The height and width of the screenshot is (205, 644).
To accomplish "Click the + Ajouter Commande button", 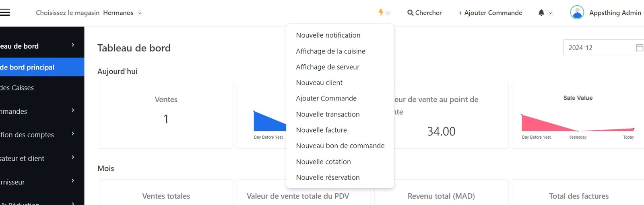I will [490, 13].
